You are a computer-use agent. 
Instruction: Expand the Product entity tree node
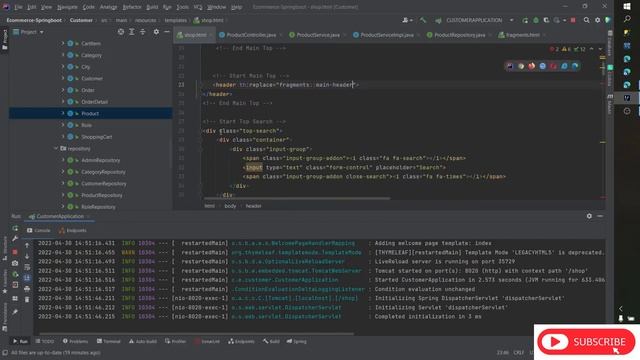(63, 113)
